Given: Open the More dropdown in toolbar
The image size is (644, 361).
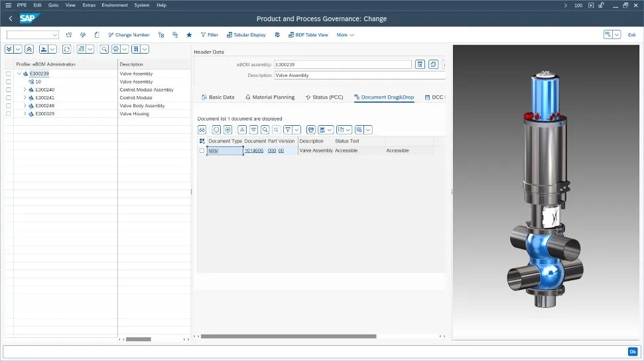Looking at the screenshot, I should pyautogui.click(x=345, y=35).
